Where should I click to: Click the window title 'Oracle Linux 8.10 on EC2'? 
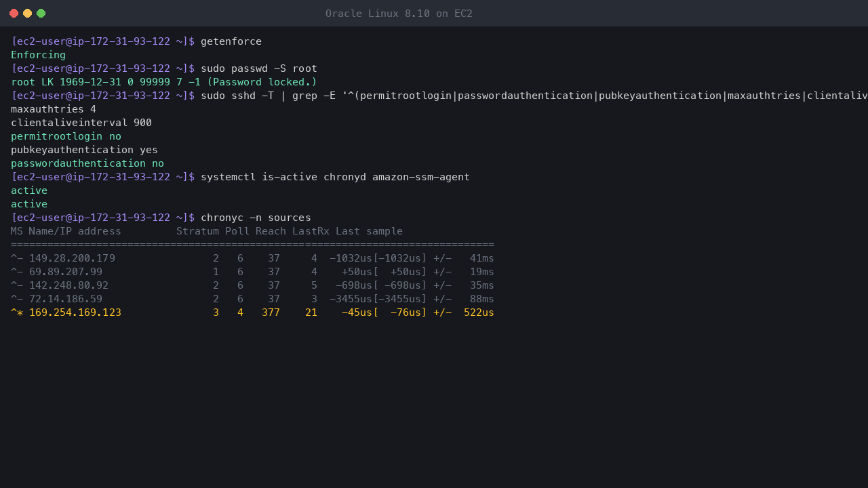(399, 14)
